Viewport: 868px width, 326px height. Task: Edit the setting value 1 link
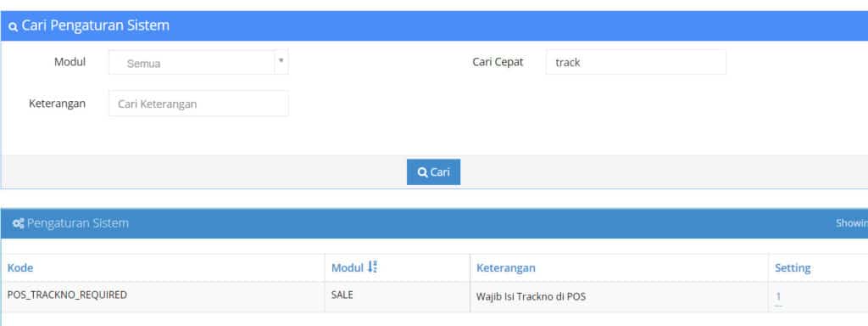778,296
